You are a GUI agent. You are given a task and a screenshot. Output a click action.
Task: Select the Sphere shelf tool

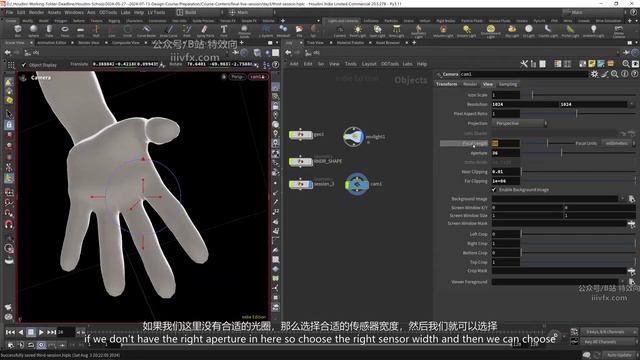(x=33, y=30)
